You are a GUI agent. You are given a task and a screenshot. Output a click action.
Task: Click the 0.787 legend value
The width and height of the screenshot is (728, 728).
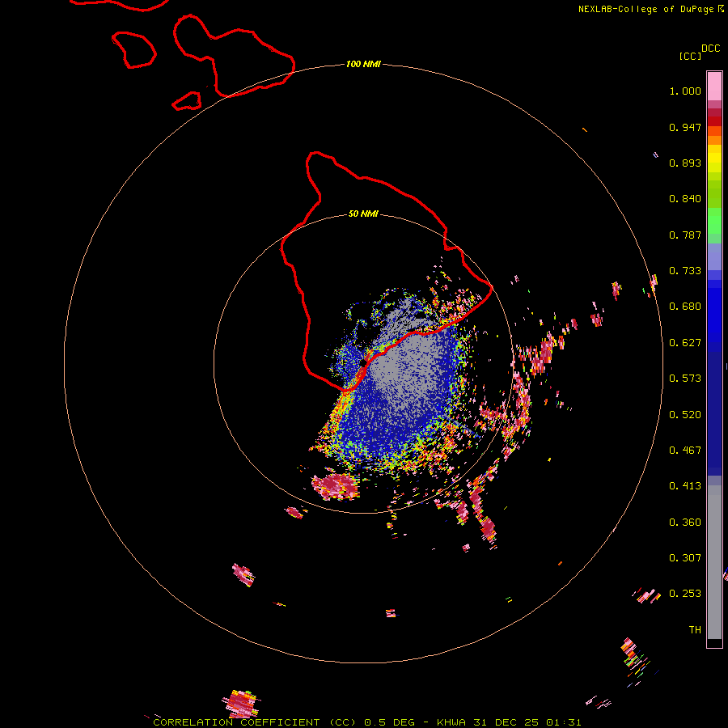[685, 235]
